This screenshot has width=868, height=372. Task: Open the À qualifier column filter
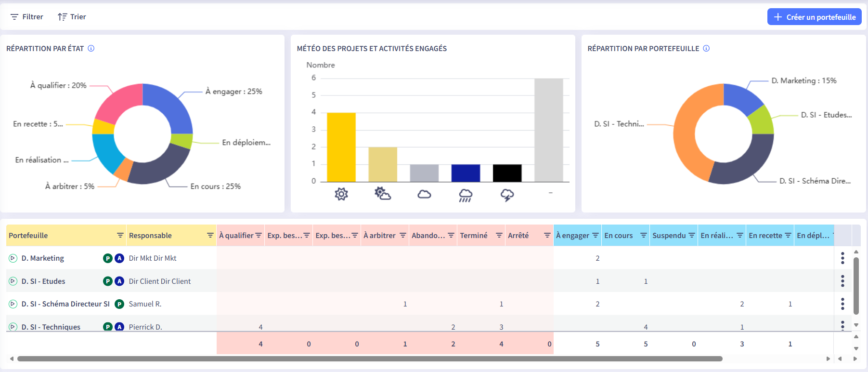click(259, 235)
